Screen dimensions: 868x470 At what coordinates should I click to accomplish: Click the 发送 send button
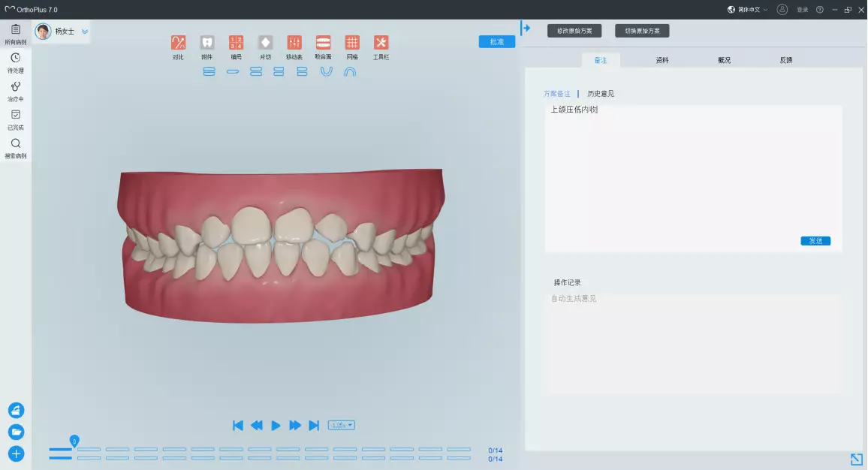(815, 241)
